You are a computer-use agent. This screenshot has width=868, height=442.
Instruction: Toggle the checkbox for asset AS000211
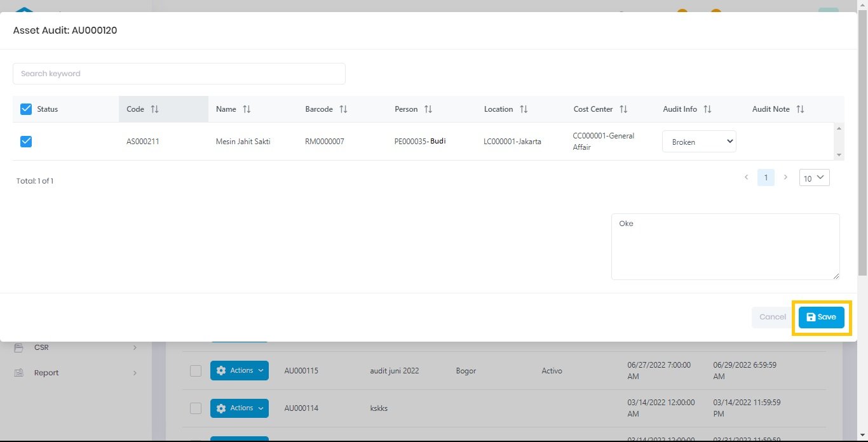click(26, 142)
